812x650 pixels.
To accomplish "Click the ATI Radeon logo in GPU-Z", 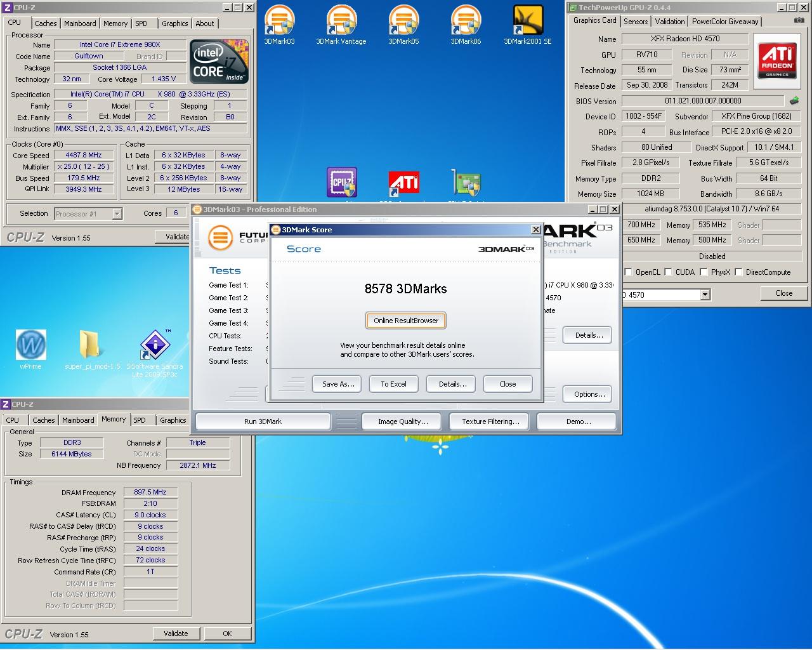I will [x=777, y=61].
